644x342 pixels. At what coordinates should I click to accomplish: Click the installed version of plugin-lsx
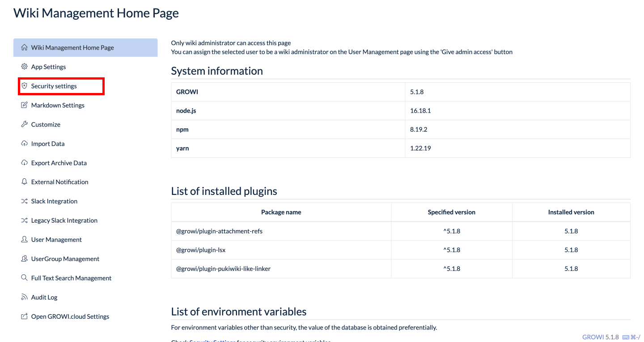tap(571, 250)
